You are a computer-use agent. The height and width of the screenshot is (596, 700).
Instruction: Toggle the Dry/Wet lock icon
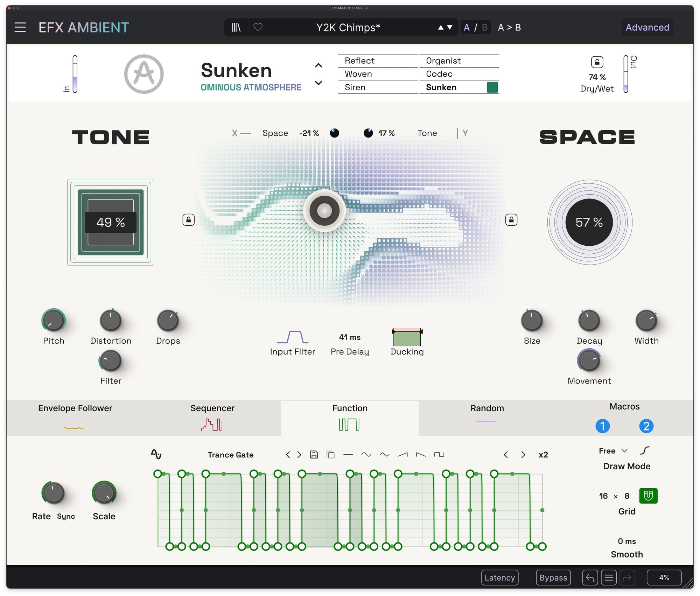coord(597,62)
